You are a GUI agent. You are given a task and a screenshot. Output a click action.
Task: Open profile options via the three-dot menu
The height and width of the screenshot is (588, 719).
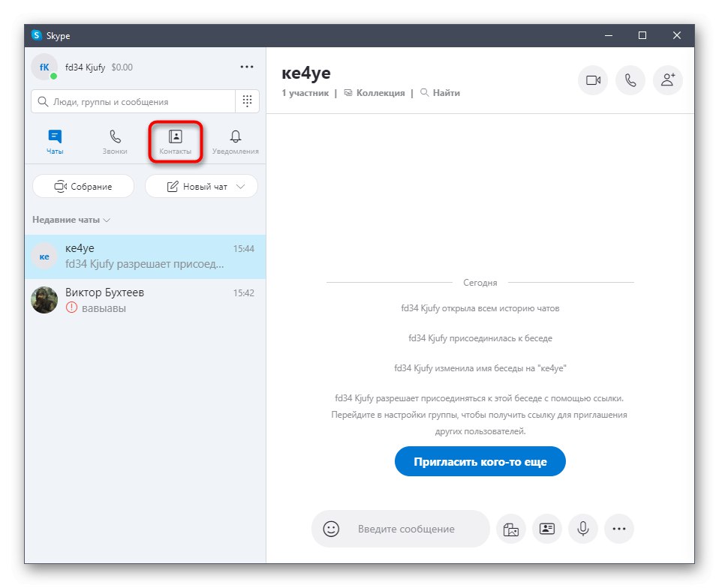click(x=247, y=67)
